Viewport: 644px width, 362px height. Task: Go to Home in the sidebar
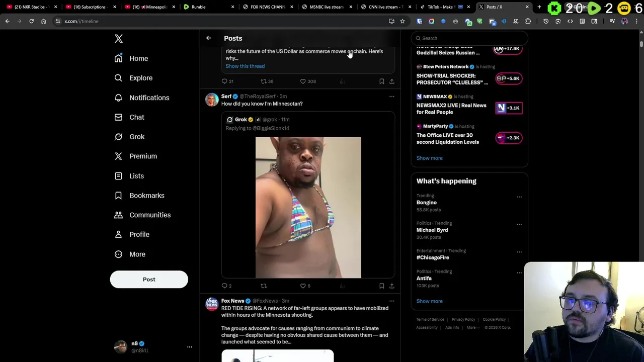pyautogui.click(x=131, y=58)
